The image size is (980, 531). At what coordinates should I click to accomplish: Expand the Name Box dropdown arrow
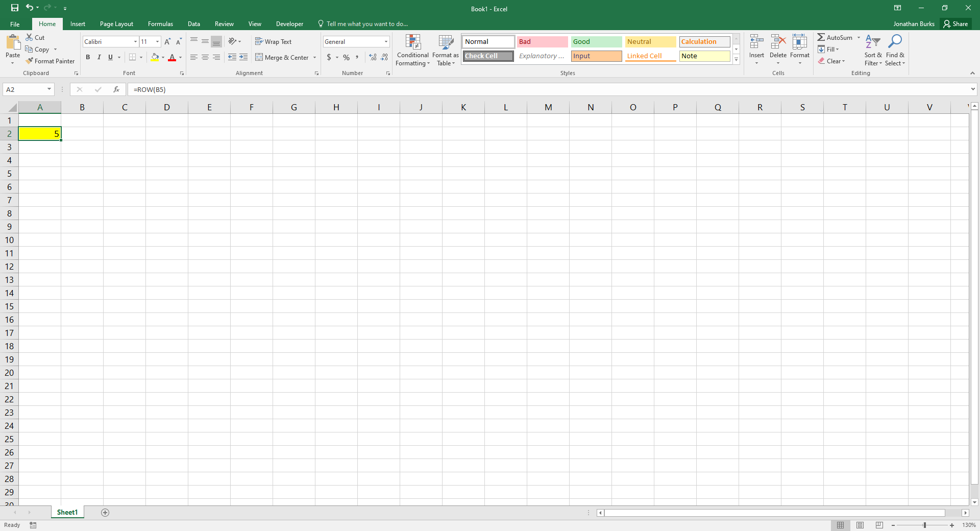49,89
